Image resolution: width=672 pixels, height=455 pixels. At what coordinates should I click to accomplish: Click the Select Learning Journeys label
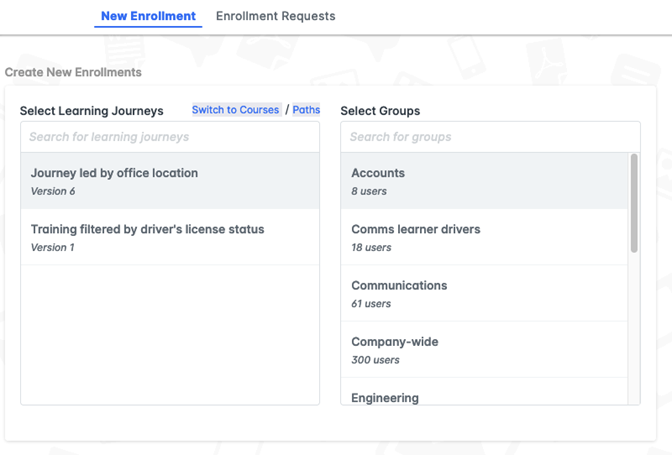coord(91,111)
